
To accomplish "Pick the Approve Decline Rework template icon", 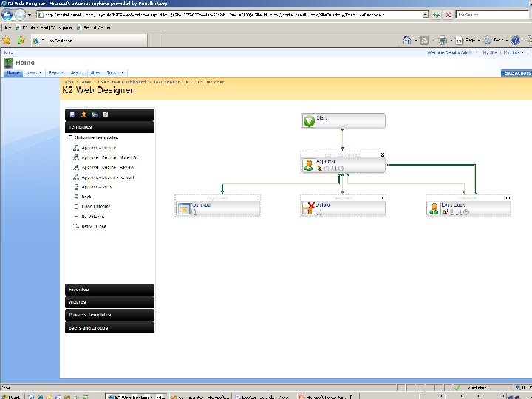I will (x=76, y=177).
